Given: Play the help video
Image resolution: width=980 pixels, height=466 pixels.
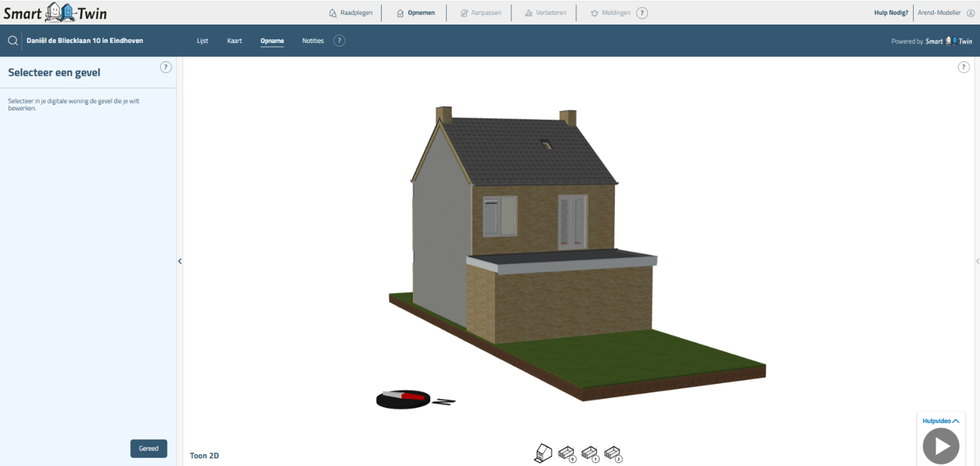Looking at the screenshot, I should coord(941,446).
